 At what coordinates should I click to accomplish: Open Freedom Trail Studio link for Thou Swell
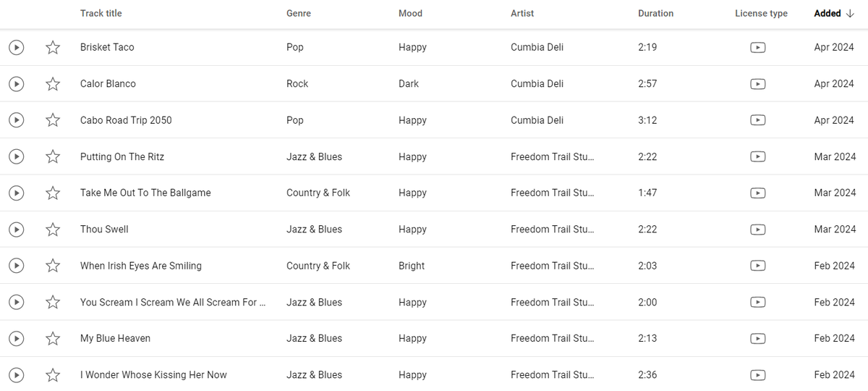(552, 230)
